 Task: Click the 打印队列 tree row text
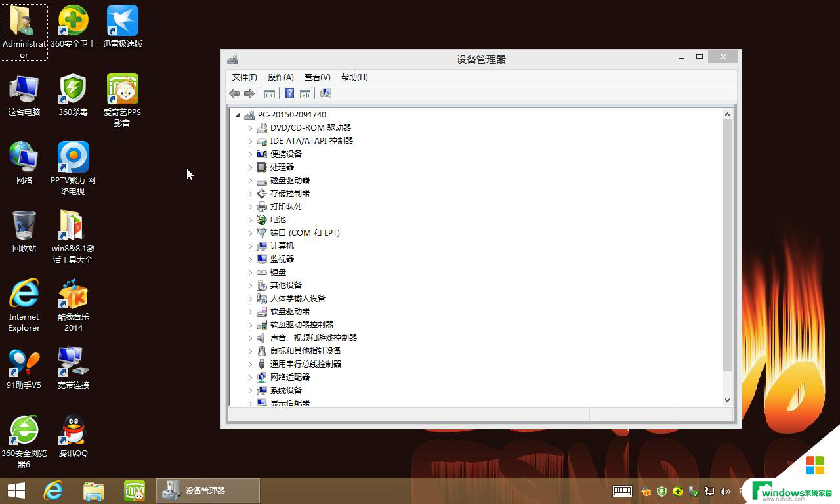coord(286,207)
